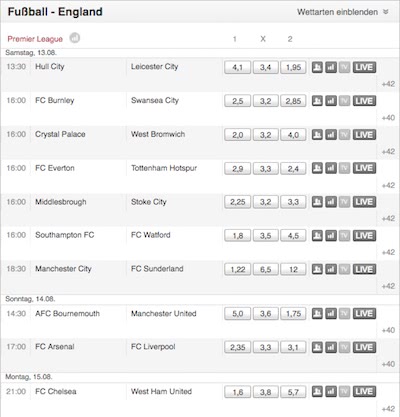The height and width of the screenshot is (417, 400).
Task: Open statistics chart icon for FC Burnley match
Action: point(331,101)
